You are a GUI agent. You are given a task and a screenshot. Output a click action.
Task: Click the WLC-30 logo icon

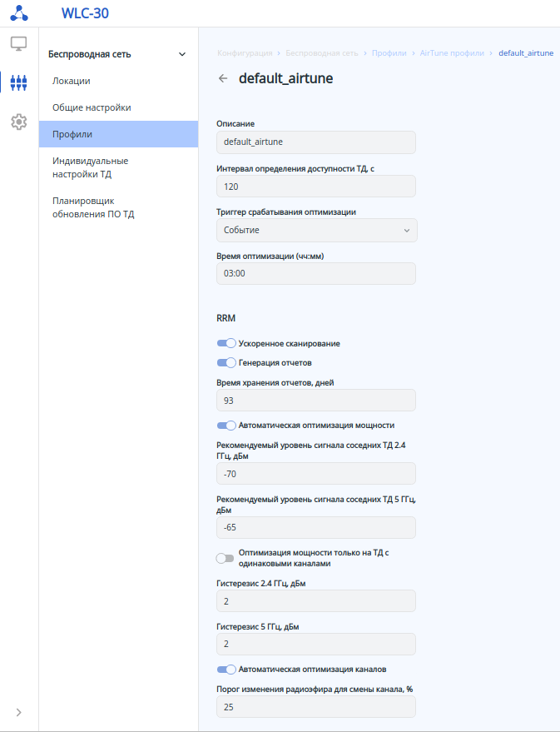coord(18,13)
